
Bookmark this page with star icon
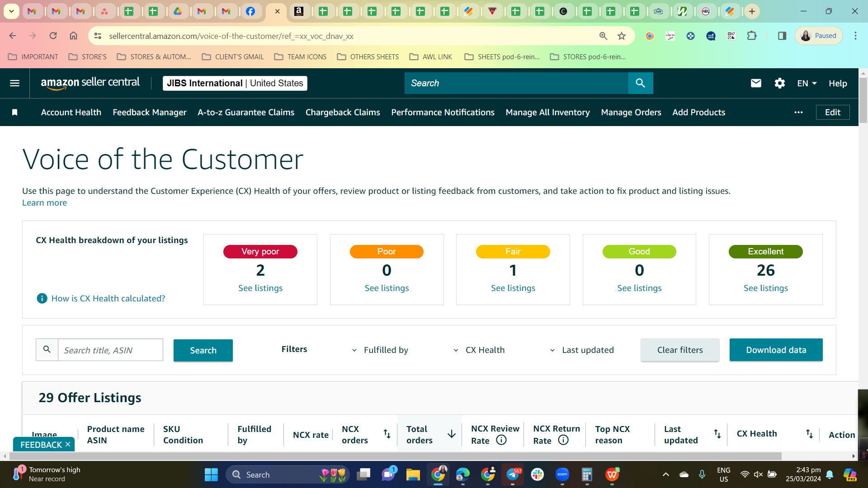[622, 36]
